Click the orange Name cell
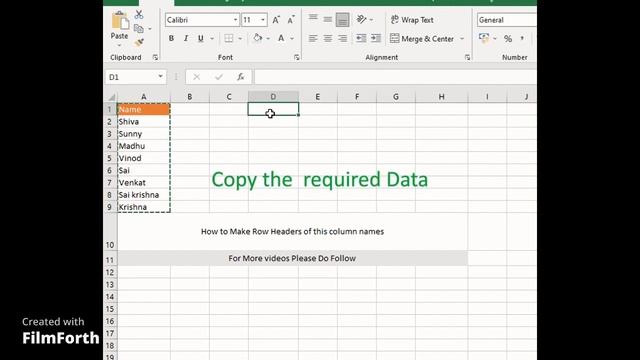 point(144,109)
